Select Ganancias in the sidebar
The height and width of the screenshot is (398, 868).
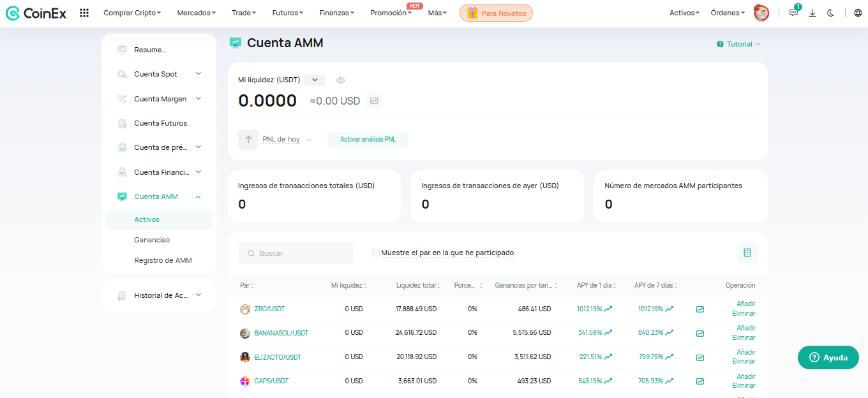pyautogui.click(x=152, y=240)
